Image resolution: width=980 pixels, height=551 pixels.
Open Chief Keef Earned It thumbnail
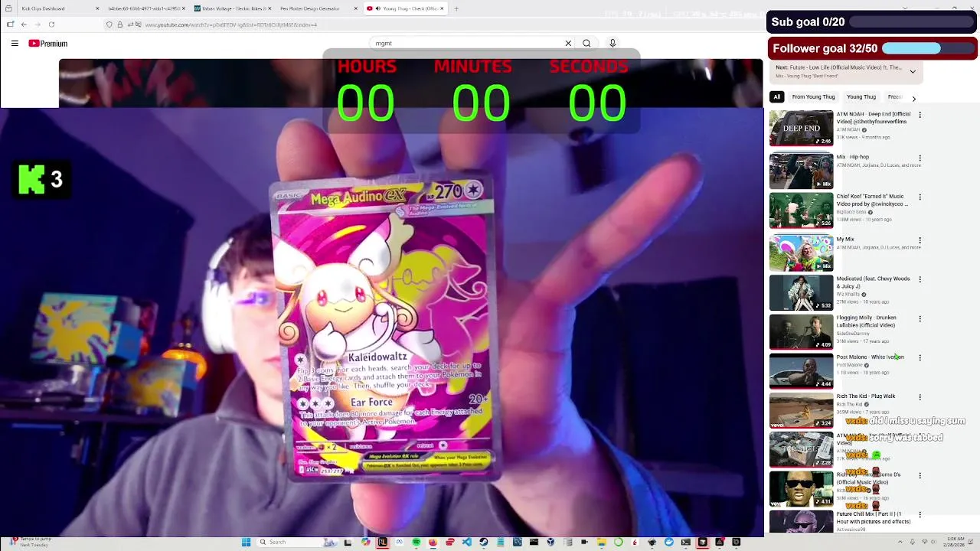801,210
